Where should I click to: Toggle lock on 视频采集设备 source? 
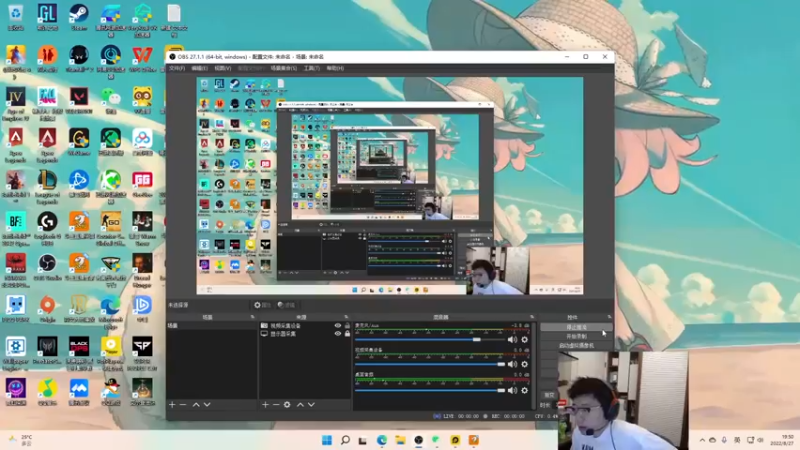point(347,326)
